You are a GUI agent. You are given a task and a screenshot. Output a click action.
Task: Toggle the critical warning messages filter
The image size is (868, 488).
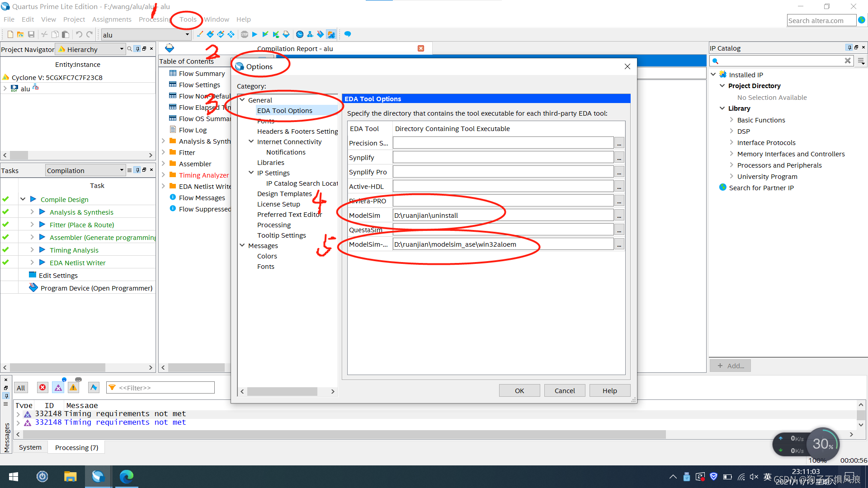(x=58, y=388)
